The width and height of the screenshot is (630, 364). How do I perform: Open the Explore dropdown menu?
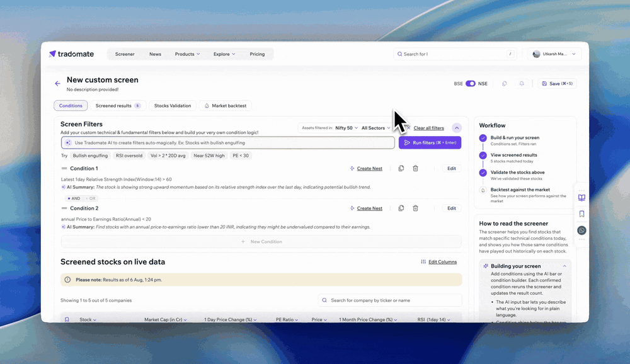pos(224,54)
